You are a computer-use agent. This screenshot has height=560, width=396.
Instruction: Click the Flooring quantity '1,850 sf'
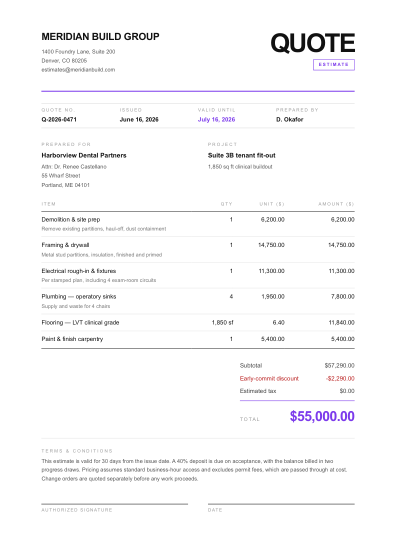coord(222,322)
